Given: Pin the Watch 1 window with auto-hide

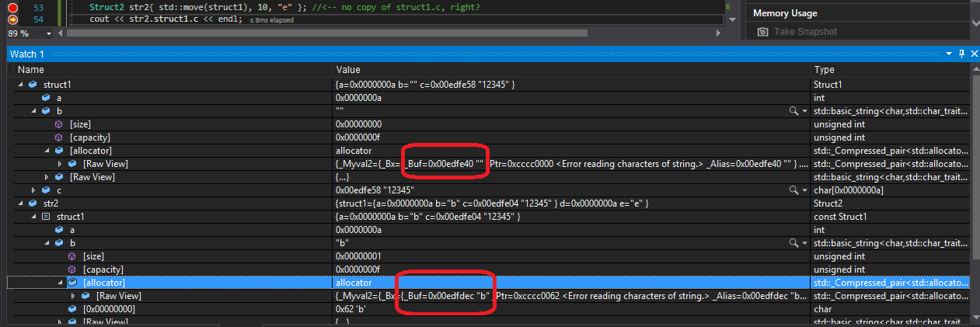Looking at the screenshot, I should click(961, 54).
